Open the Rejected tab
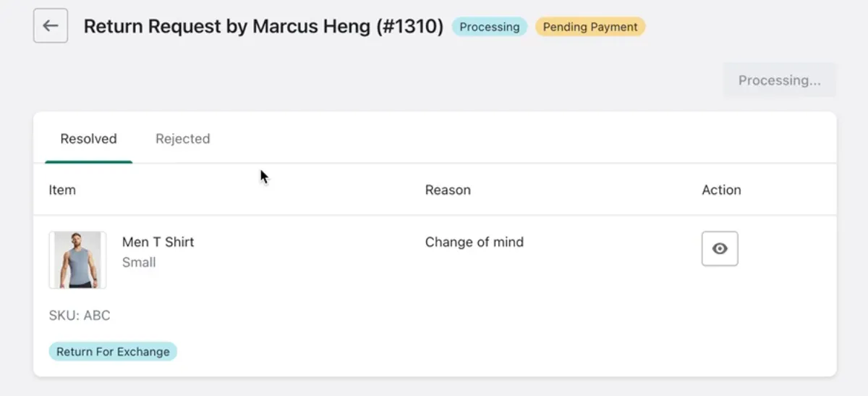Screen dimensions: 868x396 [x=183, y=139]
